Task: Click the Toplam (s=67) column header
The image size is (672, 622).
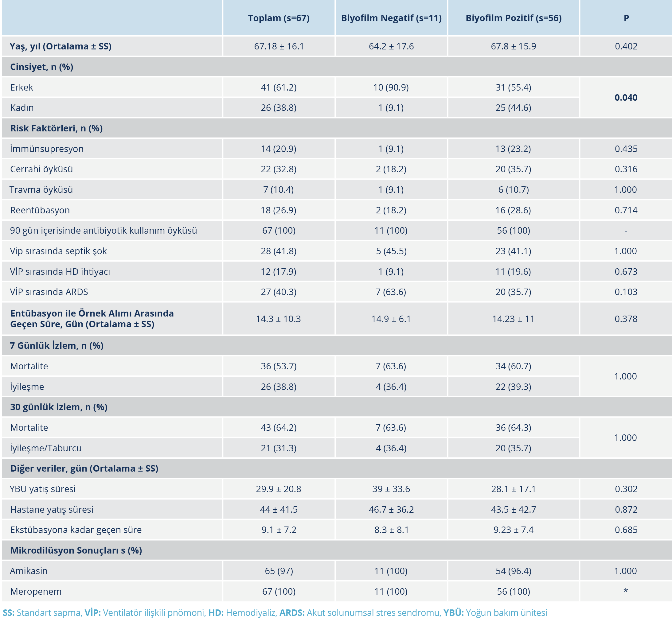Action: coord(279,18)
